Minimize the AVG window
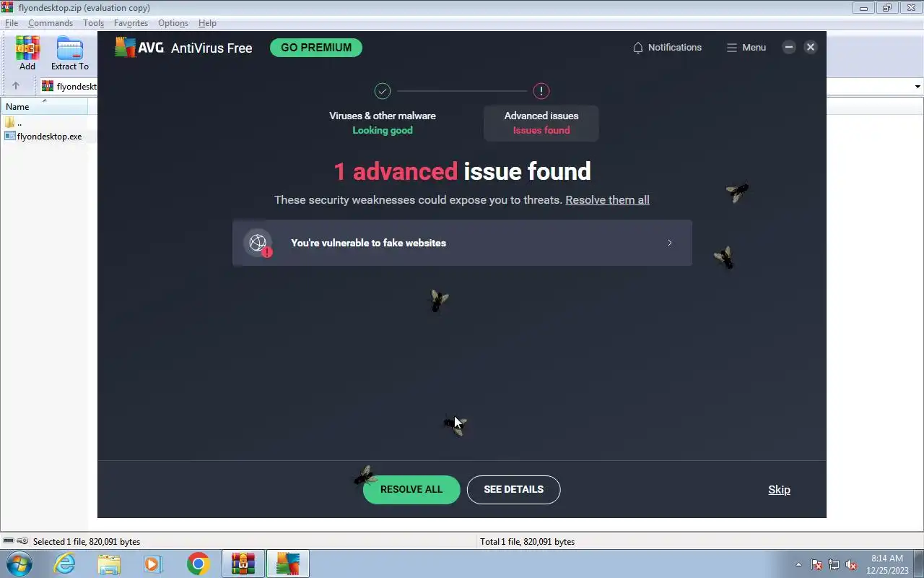This screenshot has height=578, width=924. click(789, 47)
